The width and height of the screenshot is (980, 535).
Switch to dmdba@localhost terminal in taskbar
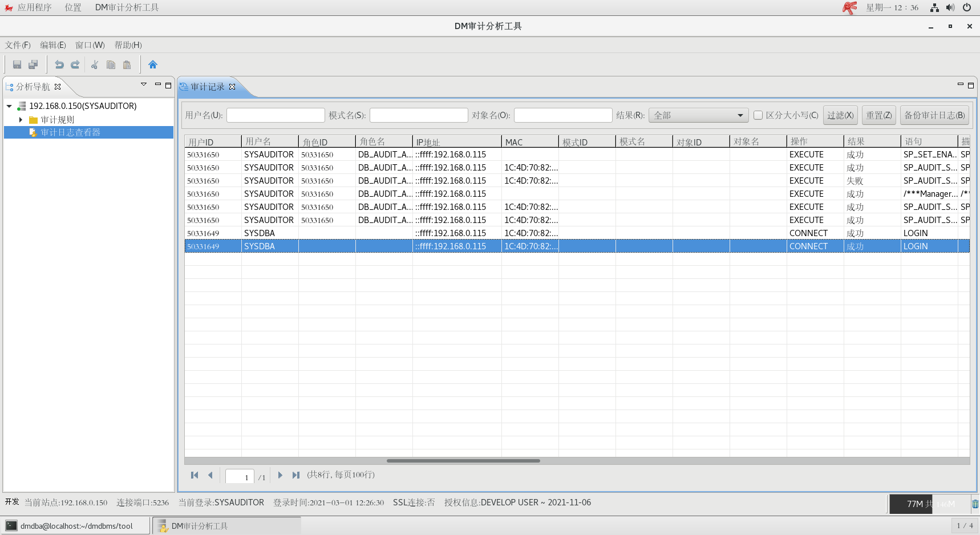tap(76, 526)
